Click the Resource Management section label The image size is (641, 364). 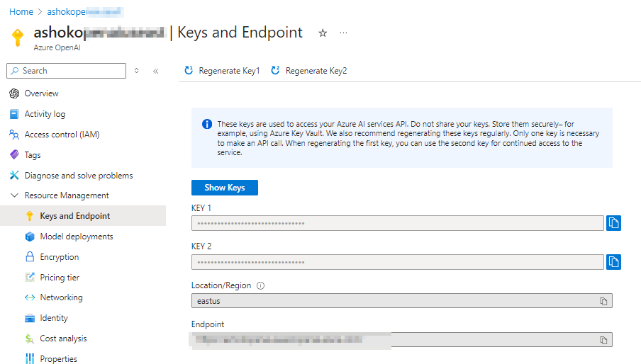click(67, 195)
